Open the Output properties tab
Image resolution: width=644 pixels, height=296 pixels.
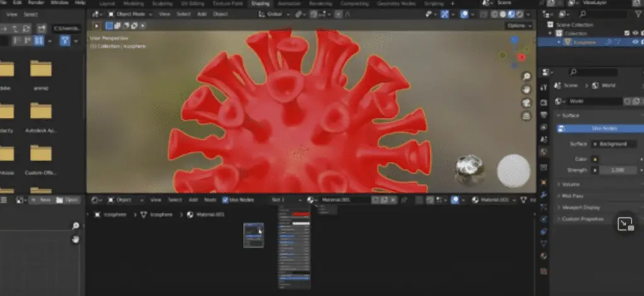pos(544,115)
